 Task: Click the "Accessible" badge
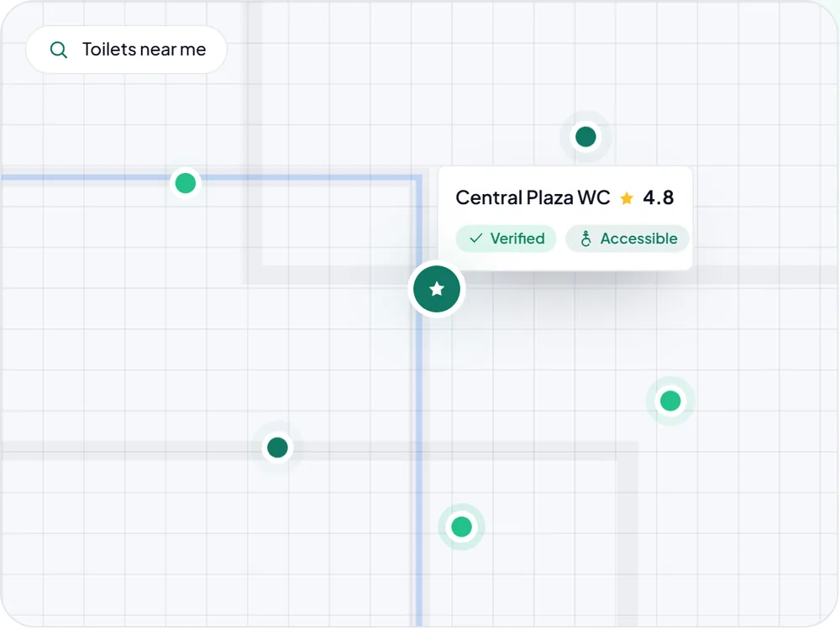pos(627,238)
